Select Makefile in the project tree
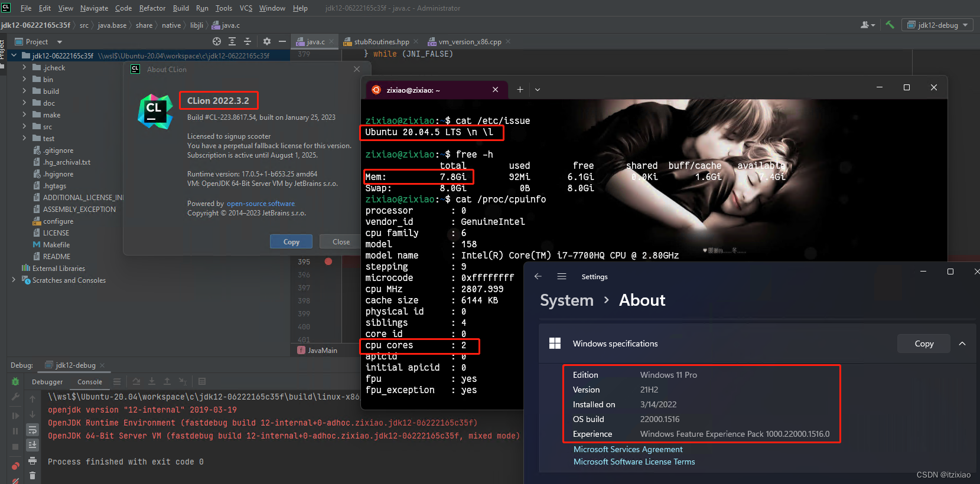The image size is (980, 484). (56, 244)
